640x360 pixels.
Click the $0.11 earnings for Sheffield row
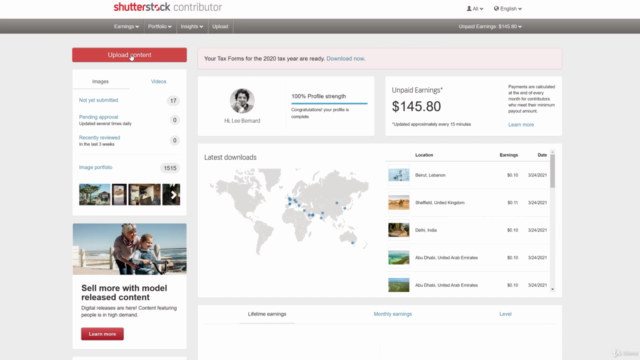click(x=513, y=203)
